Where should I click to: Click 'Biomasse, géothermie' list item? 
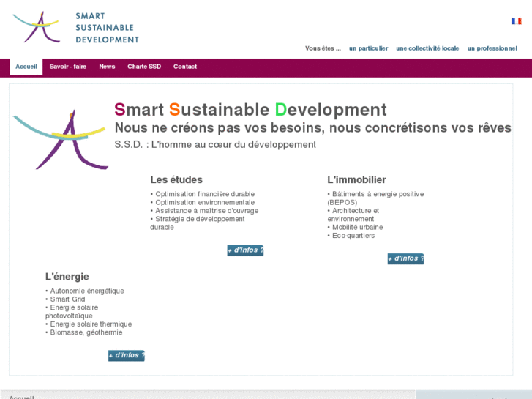[x=84, y=332]
